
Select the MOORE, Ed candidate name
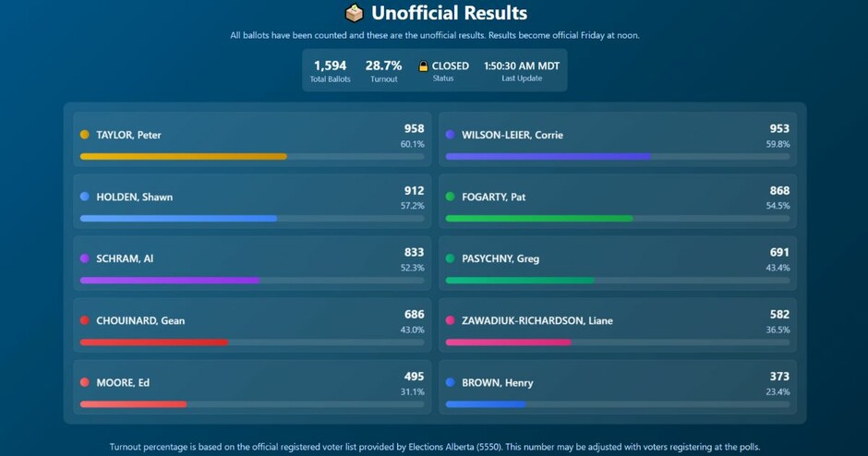tap(123, 382)
